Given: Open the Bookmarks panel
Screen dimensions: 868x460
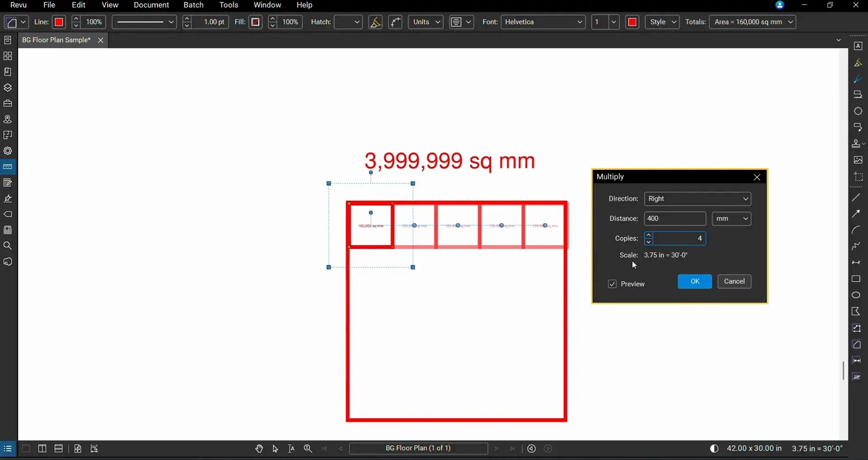Looking at the screenshot, I should click(8, 72).
